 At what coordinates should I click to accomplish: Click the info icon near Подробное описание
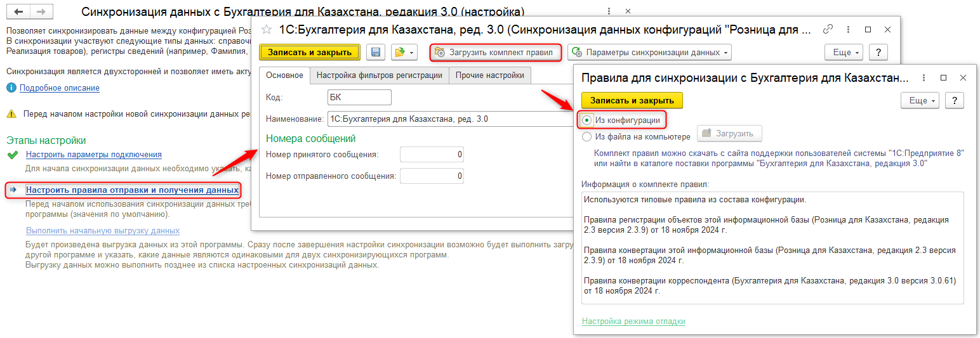(x=11, y=88)
